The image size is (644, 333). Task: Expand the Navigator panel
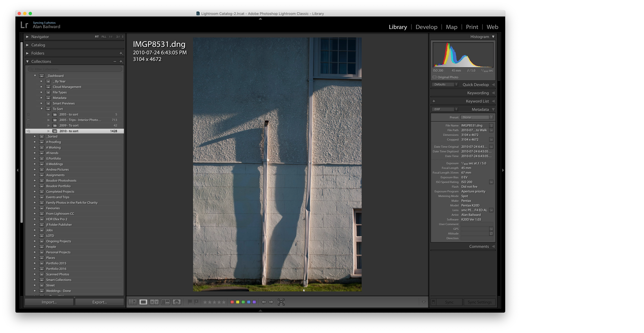click(27, 37)
